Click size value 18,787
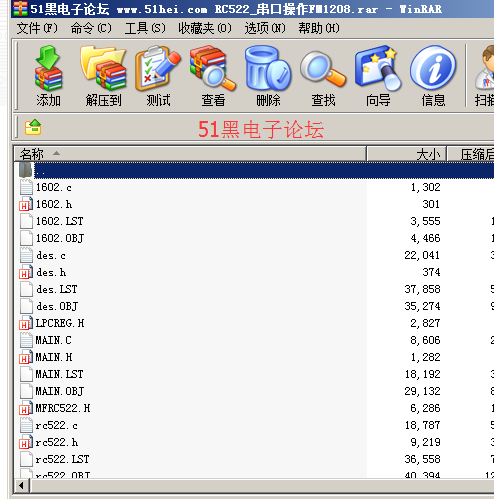Viewport: 494px width, 499px height. pyautogui.click(x=422, y=425)
